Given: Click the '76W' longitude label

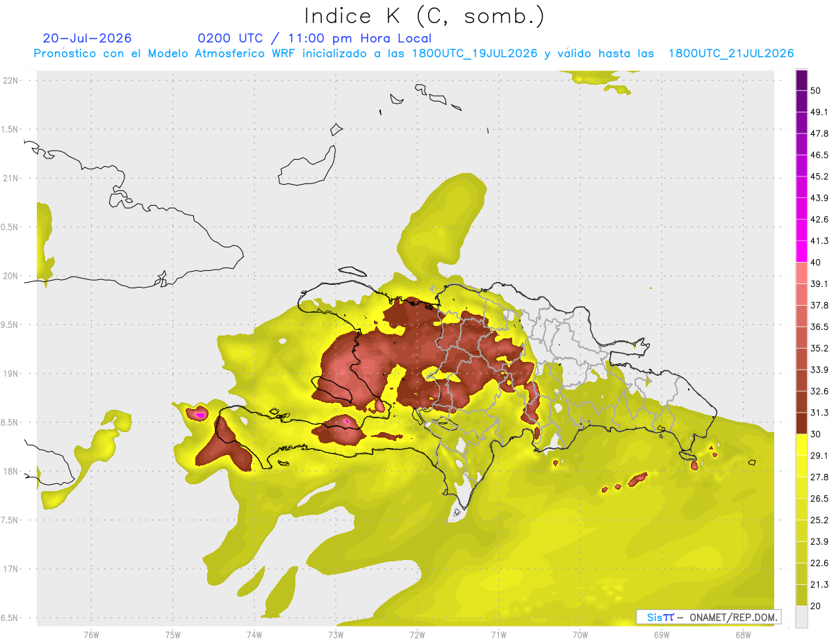Looking at the screenshot, I should click(x=91, y=635).
